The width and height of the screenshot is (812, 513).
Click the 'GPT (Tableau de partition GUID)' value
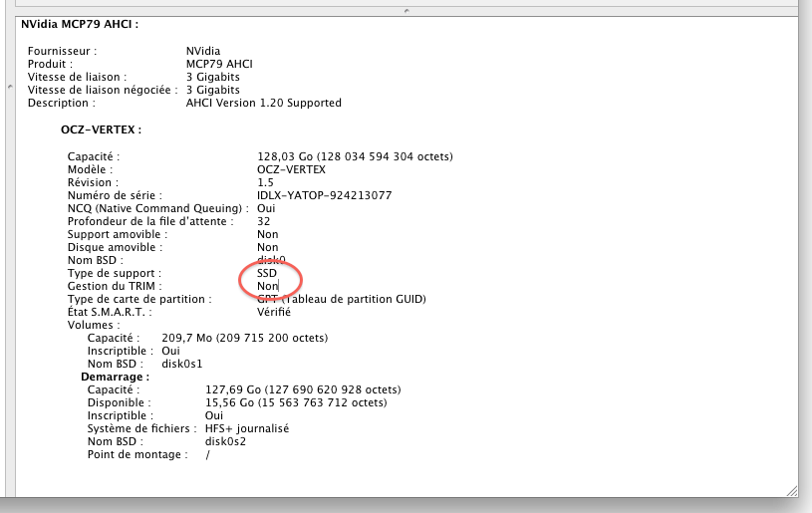[342, 299]
